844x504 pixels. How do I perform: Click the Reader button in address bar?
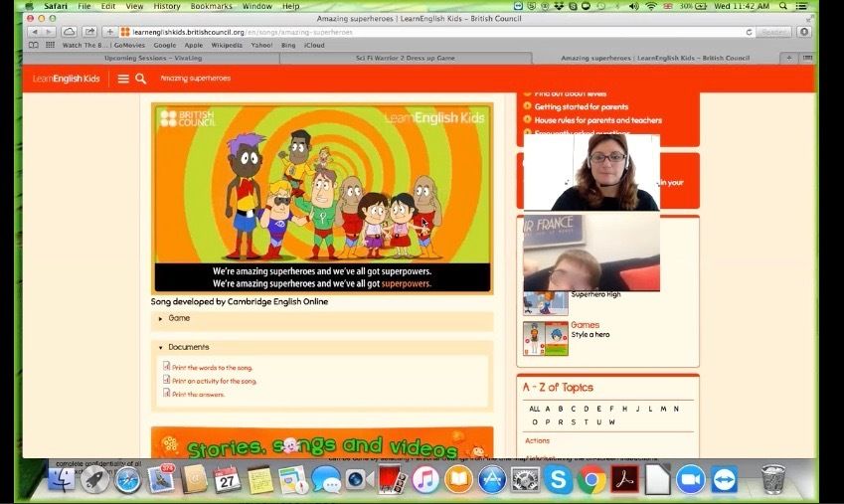774,32
